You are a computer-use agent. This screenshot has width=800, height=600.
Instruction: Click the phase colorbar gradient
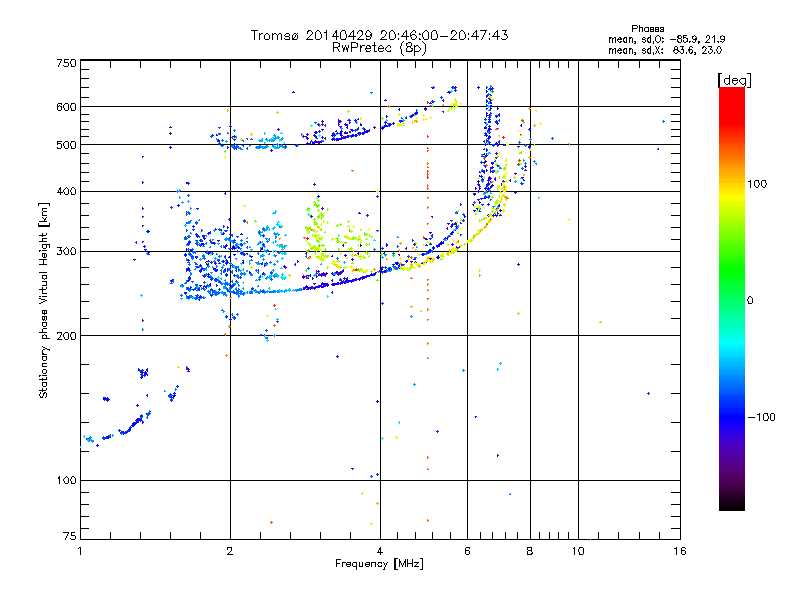tap(732, 298)
